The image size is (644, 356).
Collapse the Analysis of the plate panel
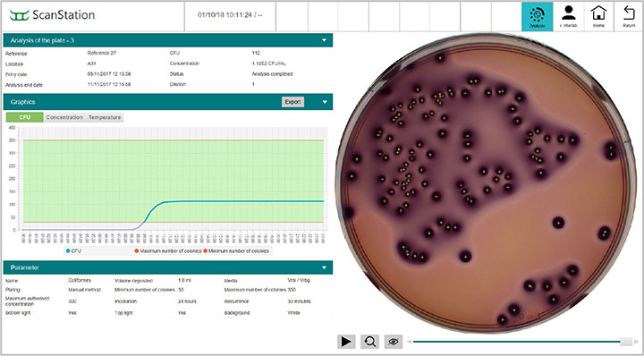324,40
